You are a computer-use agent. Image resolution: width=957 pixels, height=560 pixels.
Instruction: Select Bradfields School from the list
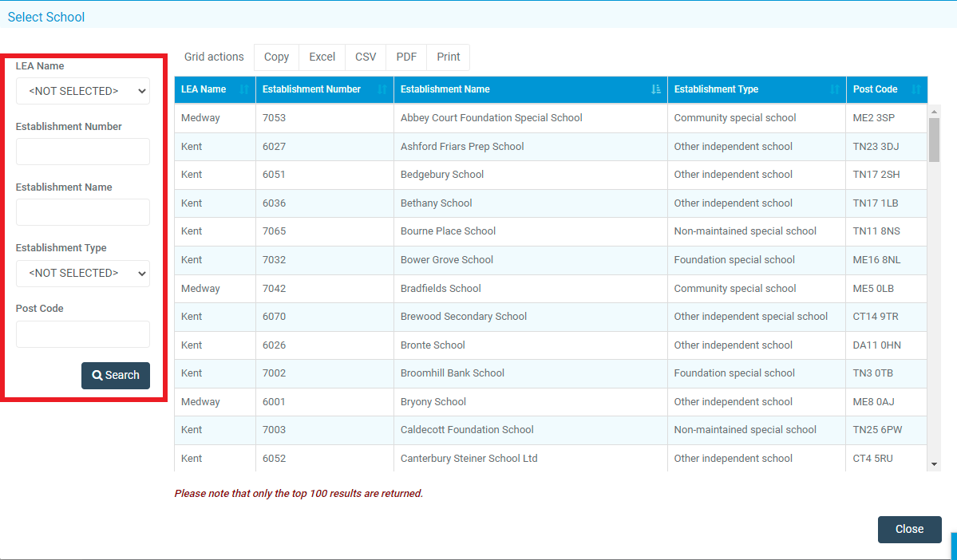click(440, 288)
